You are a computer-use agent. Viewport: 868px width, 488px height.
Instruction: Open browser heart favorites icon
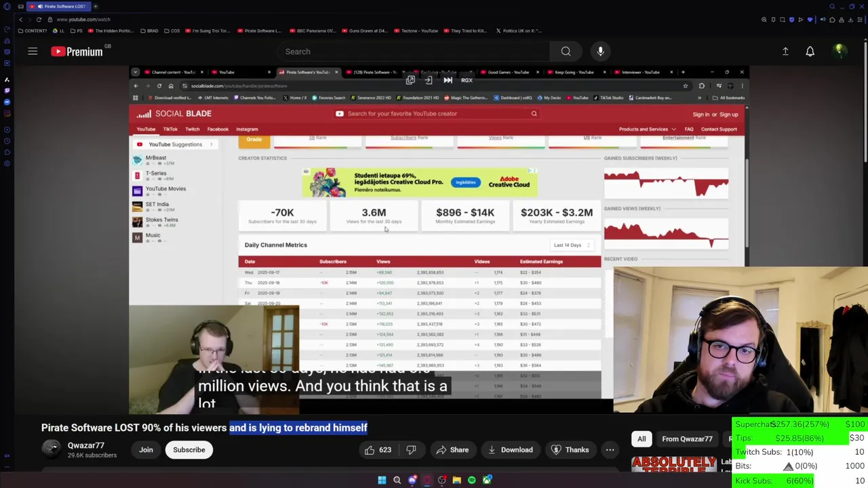810,20
